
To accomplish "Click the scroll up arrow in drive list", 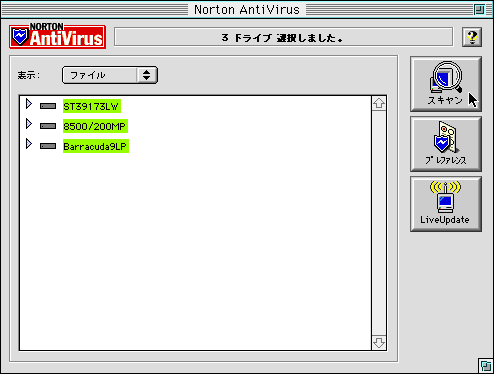I will tap(379, 104).
